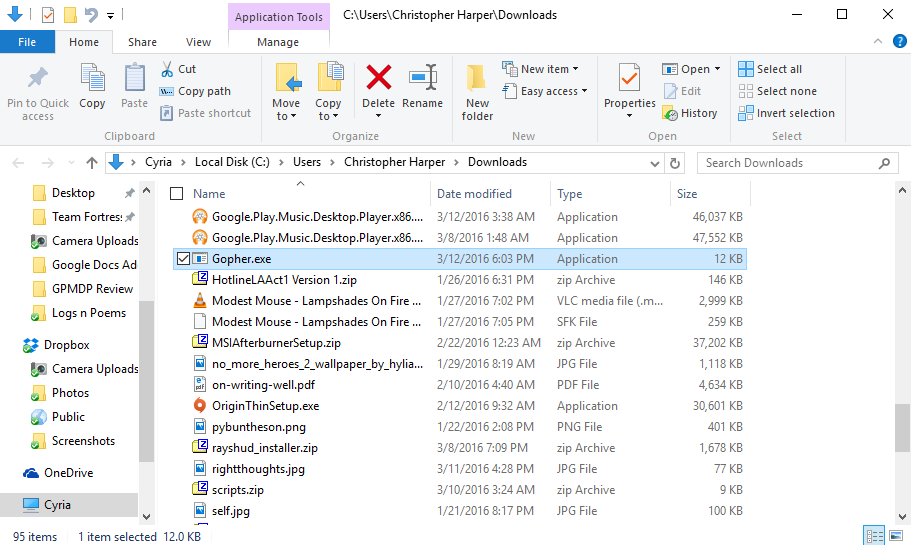Open file History

(690, 113)
